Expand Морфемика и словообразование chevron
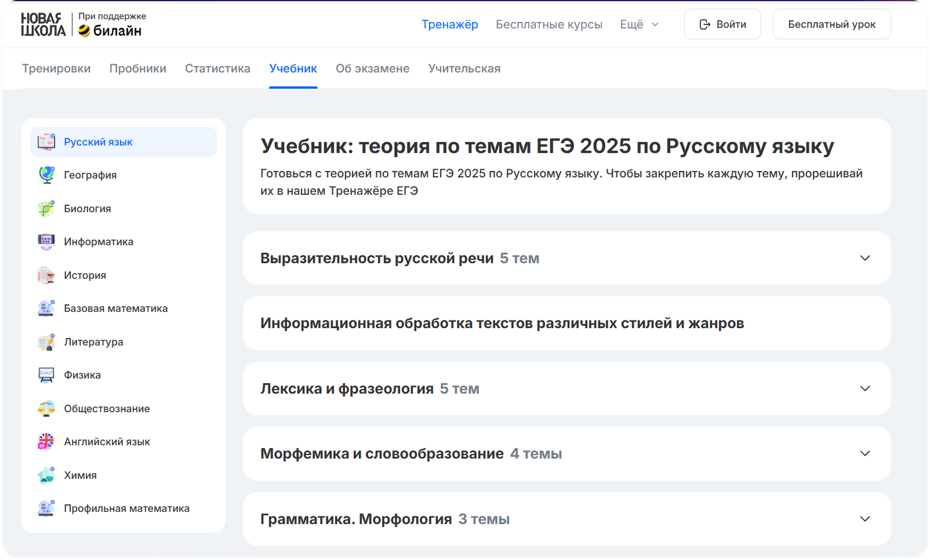This screenshot has height=560, width=930. click(865, 453)
